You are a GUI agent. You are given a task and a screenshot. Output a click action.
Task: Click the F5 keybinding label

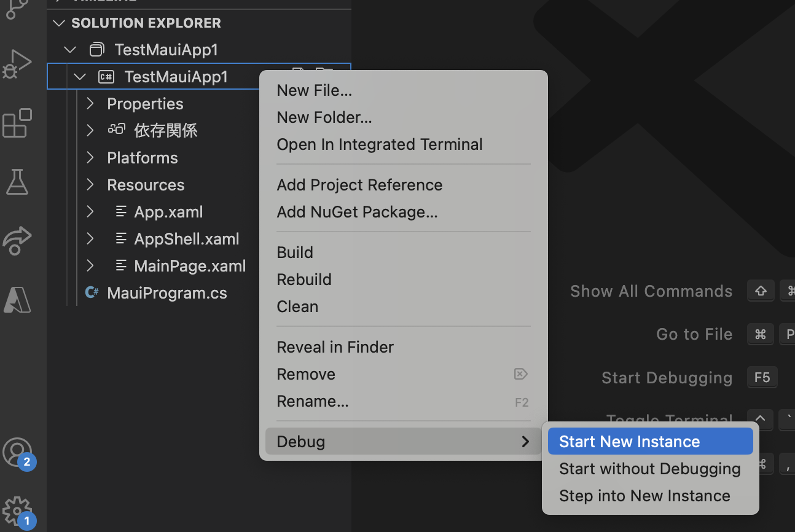click(762, 377)
